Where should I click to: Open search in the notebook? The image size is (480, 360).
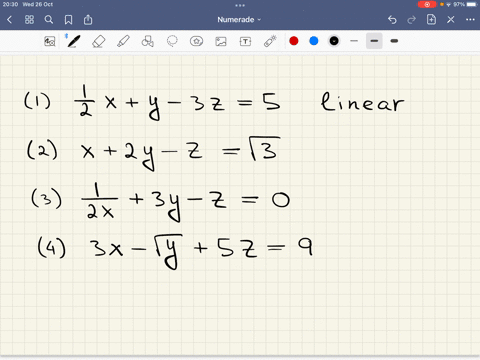pos(49,20)
